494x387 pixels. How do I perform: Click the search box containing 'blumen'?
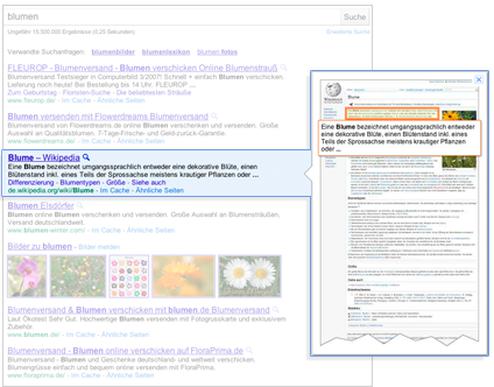172,17
